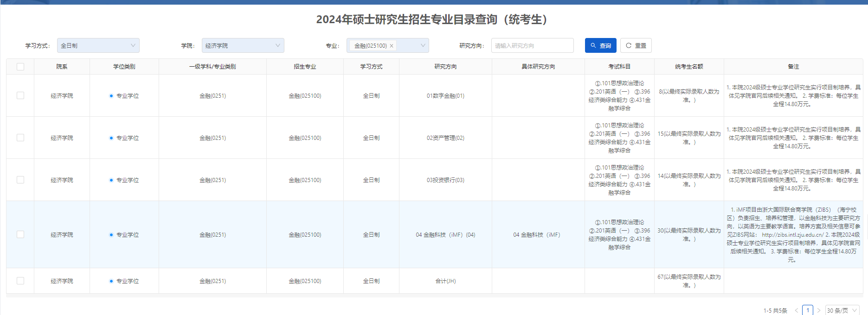Type in the 研究方向 input field
868x315 pixels.
(532, 45)
